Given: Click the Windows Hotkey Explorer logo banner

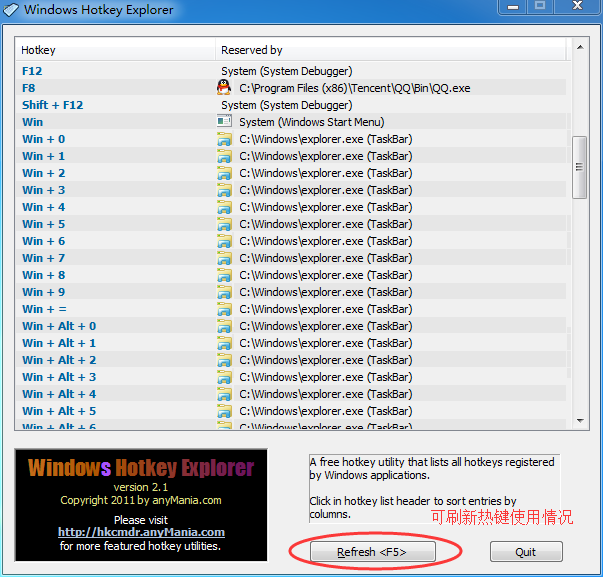Looking at the screenshot, I should coord(141,505).
